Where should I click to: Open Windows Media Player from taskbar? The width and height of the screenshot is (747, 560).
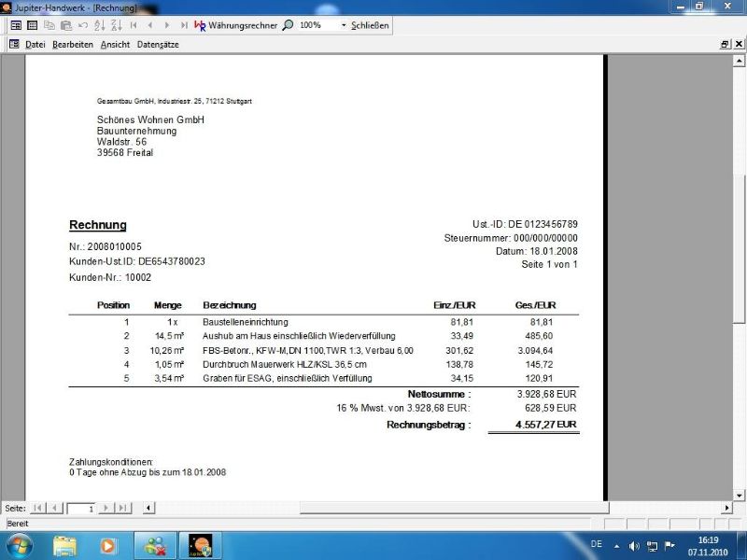108,545
